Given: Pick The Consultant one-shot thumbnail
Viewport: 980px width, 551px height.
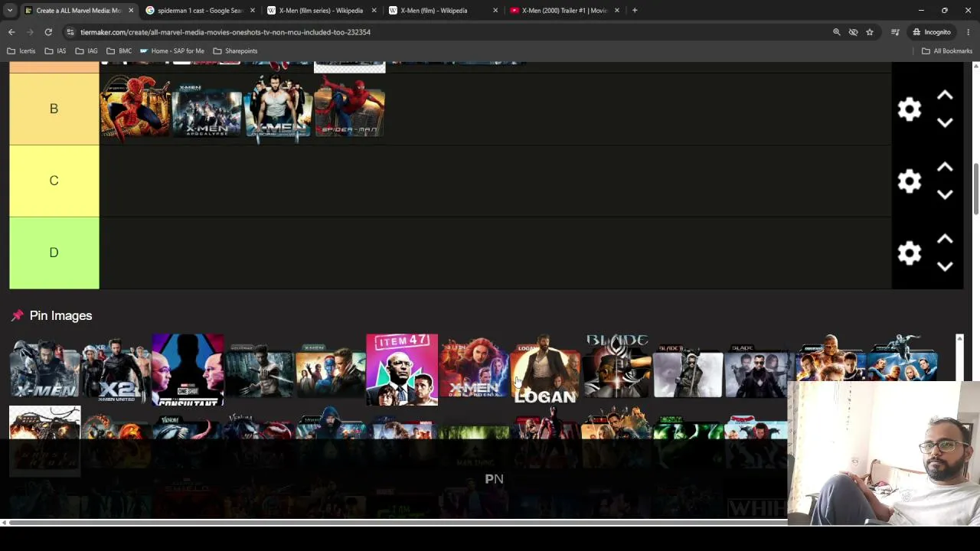Looking at the screenshot, I should 188,370.
